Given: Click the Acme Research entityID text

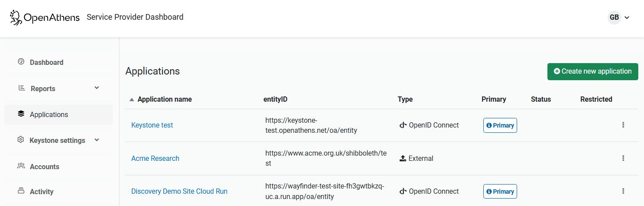Looking at the screenshot, I should [326, 158].
